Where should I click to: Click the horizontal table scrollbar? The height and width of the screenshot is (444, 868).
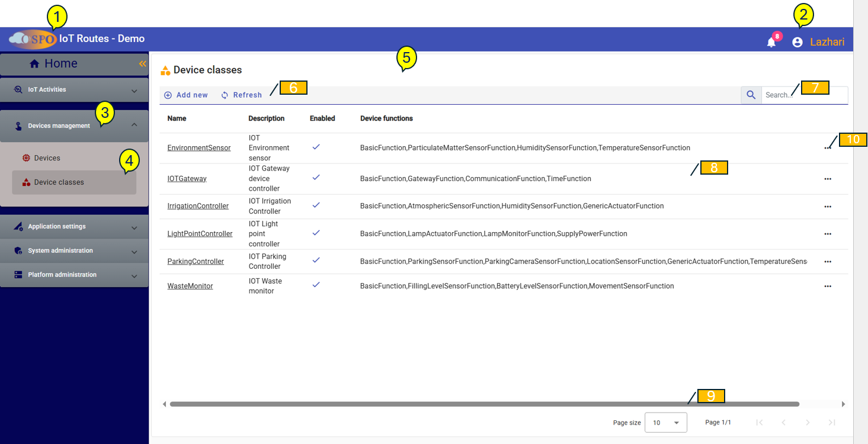[484, 404]
